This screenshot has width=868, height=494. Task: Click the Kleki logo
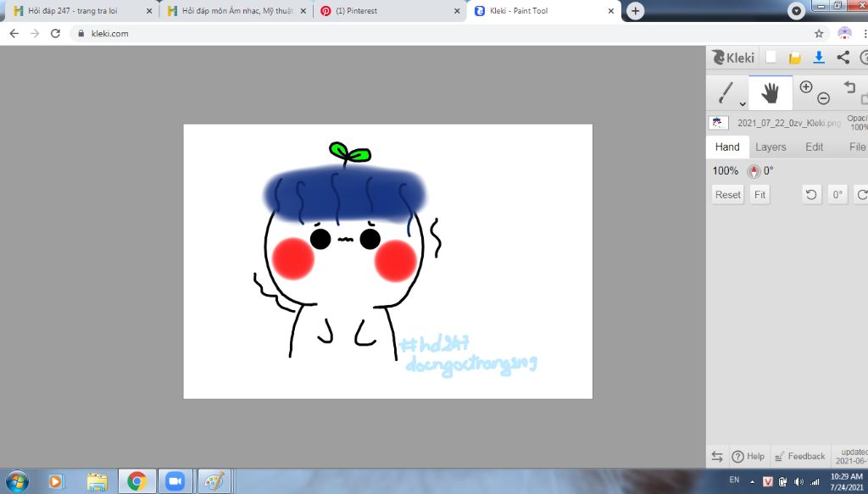733,57
